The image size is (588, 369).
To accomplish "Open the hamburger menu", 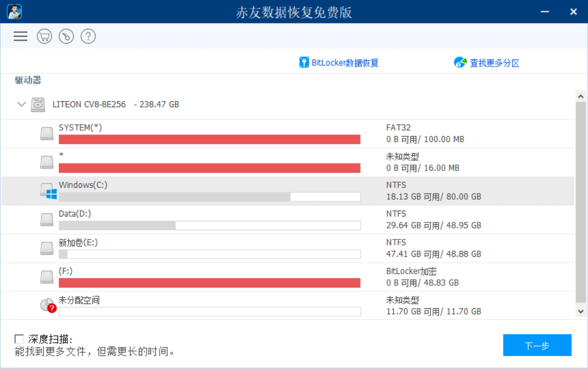I will 20,36.
